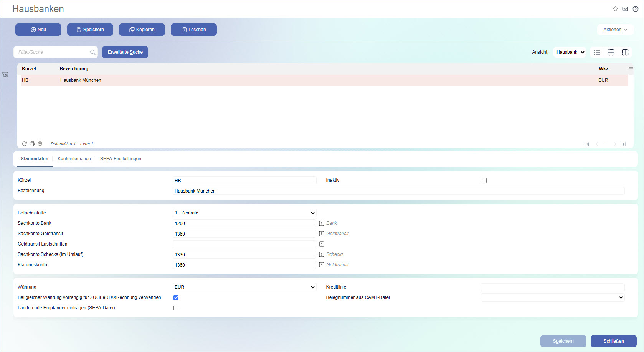Viewport: 644px width, 352px height.
Task: Switch to vertical split layout icon
Action: [x=625, y=52]
